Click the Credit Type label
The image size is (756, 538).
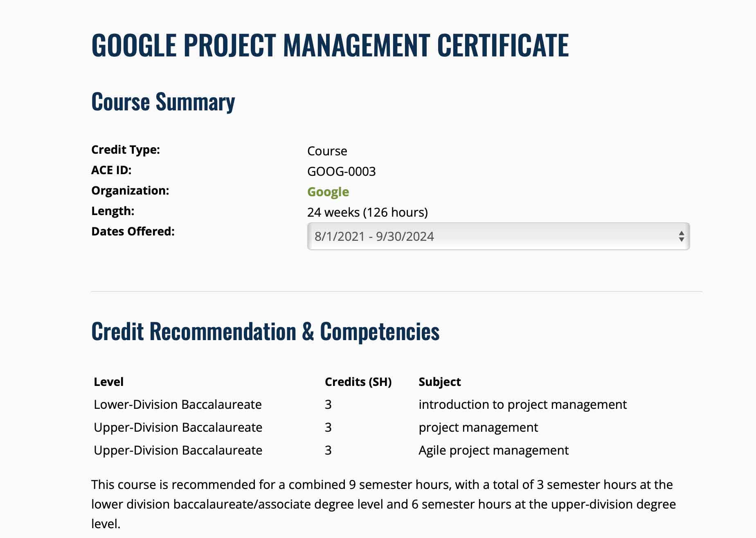(x=125, y=150)
